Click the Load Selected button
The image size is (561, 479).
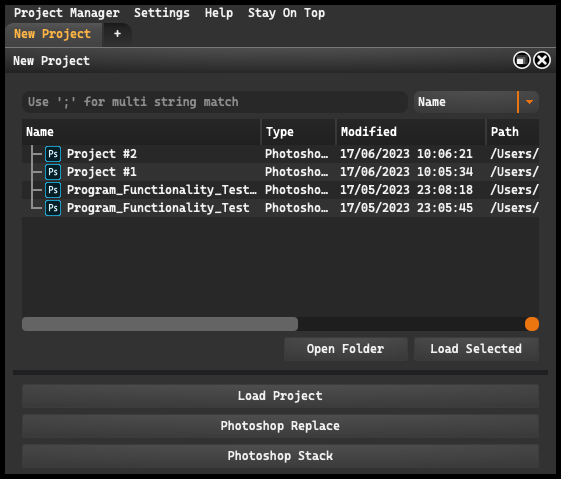point(476,349)
